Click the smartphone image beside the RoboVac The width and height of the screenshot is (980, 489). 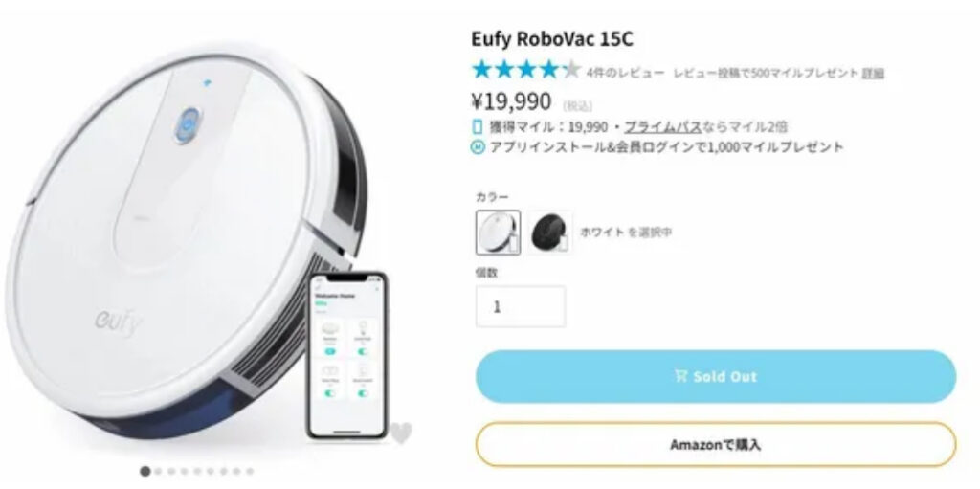[x=347, y=355]
